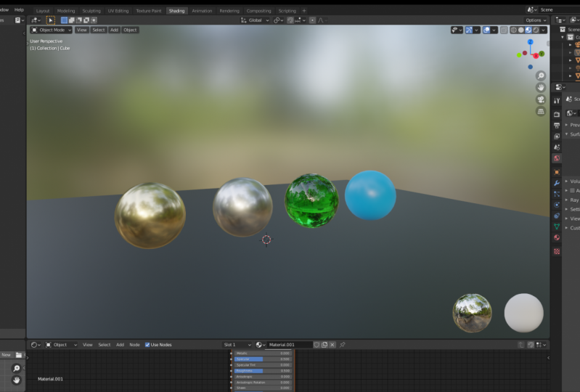Switch to the Modeling workspace tab
The width and height of the screenshot is (580, 392).
pyautogui.click(x=66, y=11)
